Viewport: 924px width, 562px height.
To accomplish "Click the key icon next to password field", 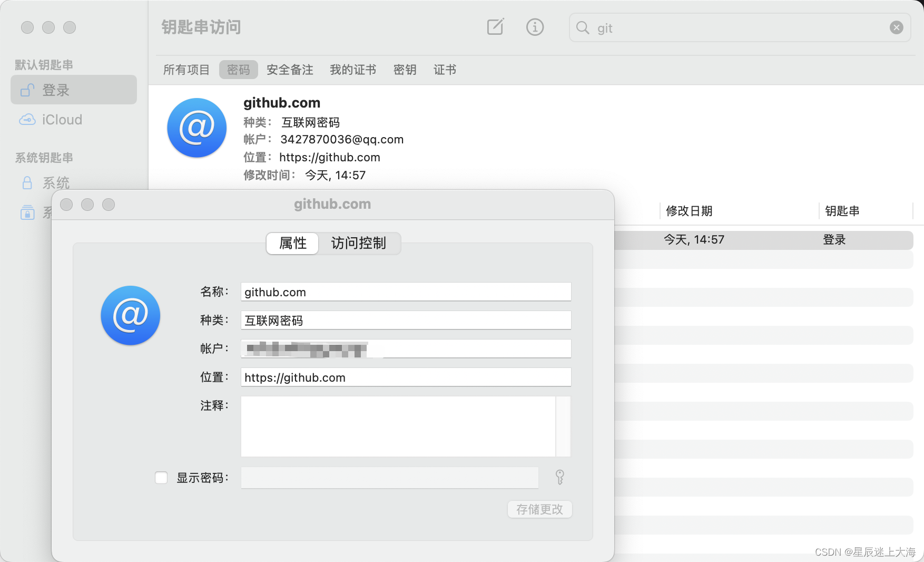I will [559, 477].
